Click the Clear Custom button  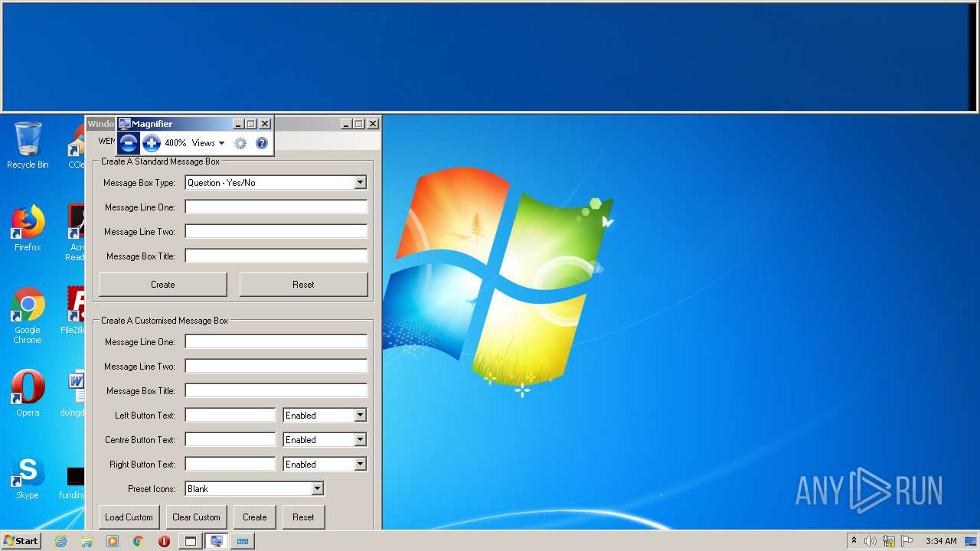[x=197, y=517]
